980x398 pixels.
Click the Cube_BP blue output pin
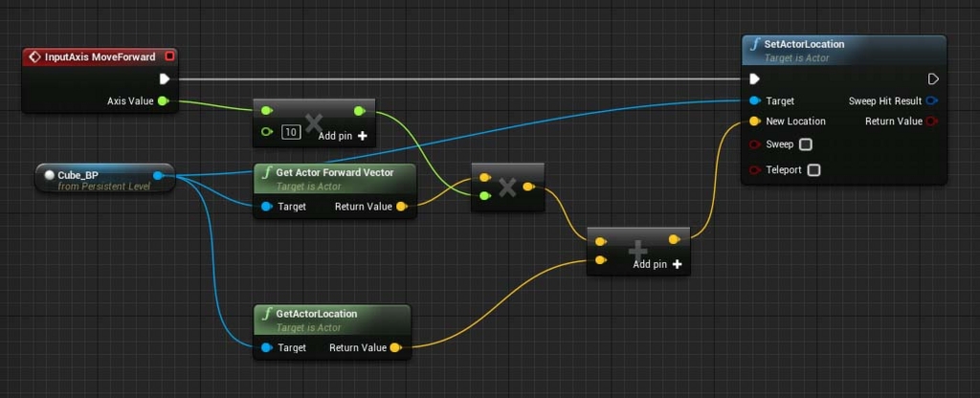[x=159, y=175]
